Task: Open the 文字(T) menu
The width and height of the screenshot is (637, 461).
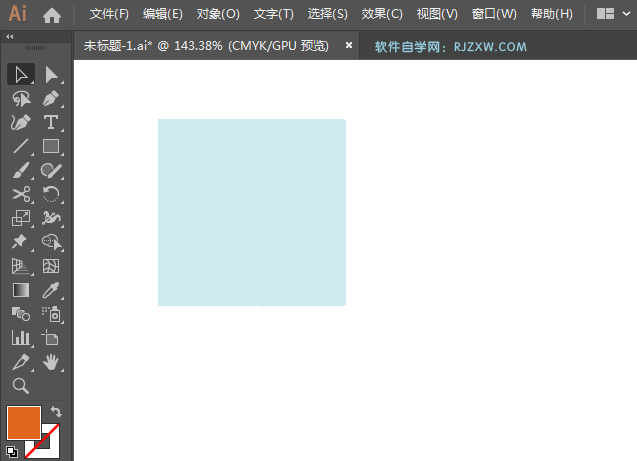Action: 273,14
